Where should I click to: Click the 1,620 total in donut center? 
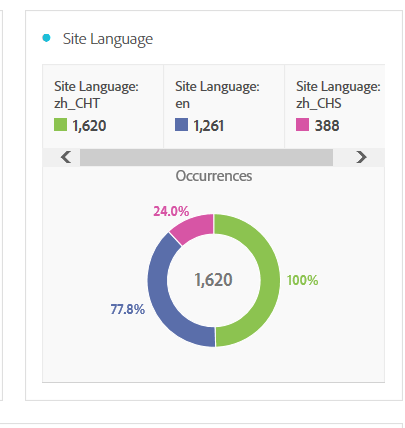point(213,280)
